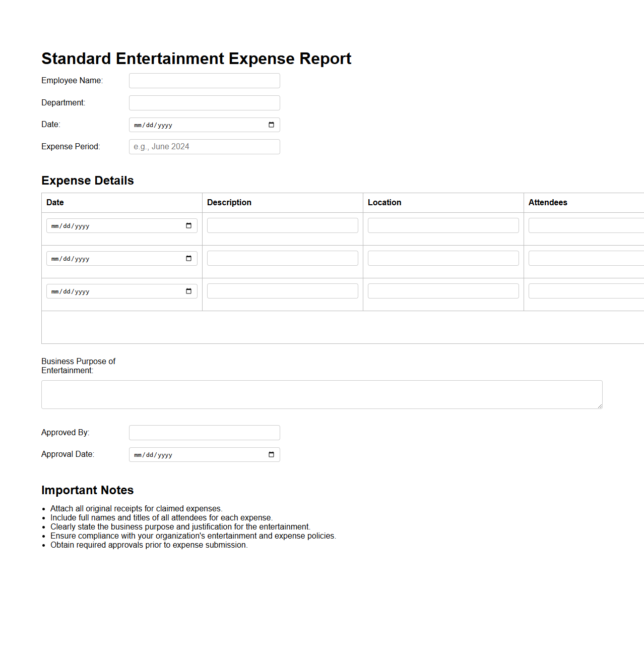The width and height of the screenshot is (644, 648).
Task: Click the Attendees column header
Action: (548, 203)
